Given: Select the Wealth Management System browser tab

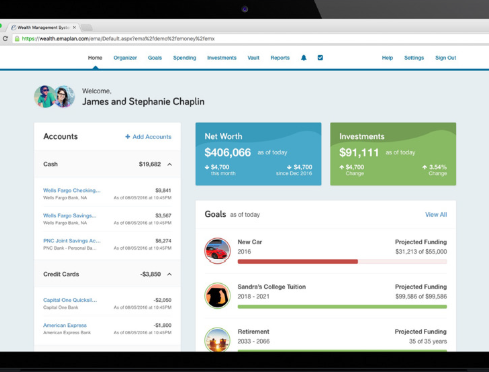Looking at the screenshot, I should click(x=43, y=28).
